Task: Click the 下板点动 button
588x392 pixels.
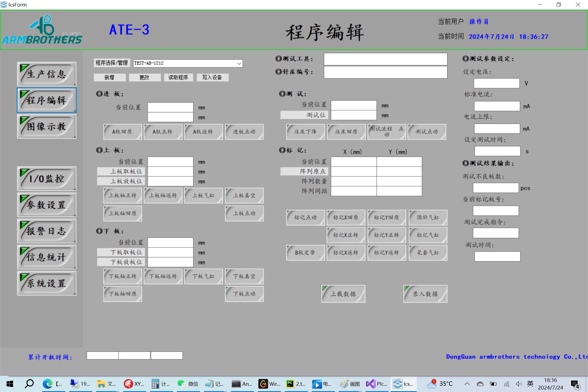Action: coord(244,294)
